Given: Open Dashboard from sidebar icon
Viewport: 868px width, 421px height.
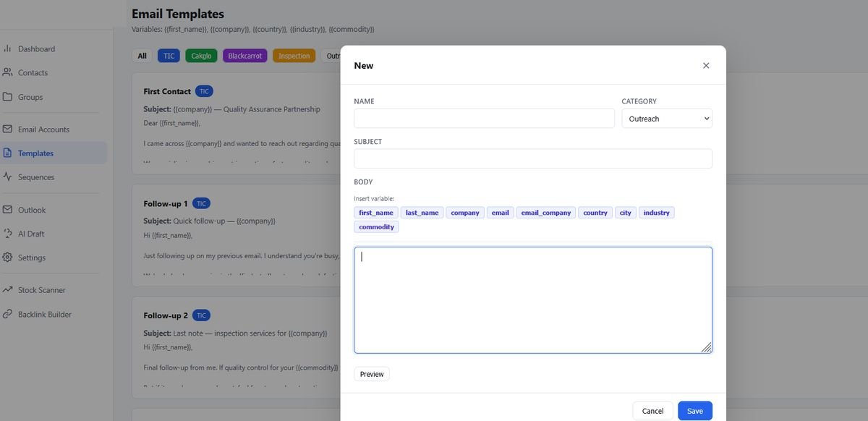Looking at the screenshot, I should 7,48.
